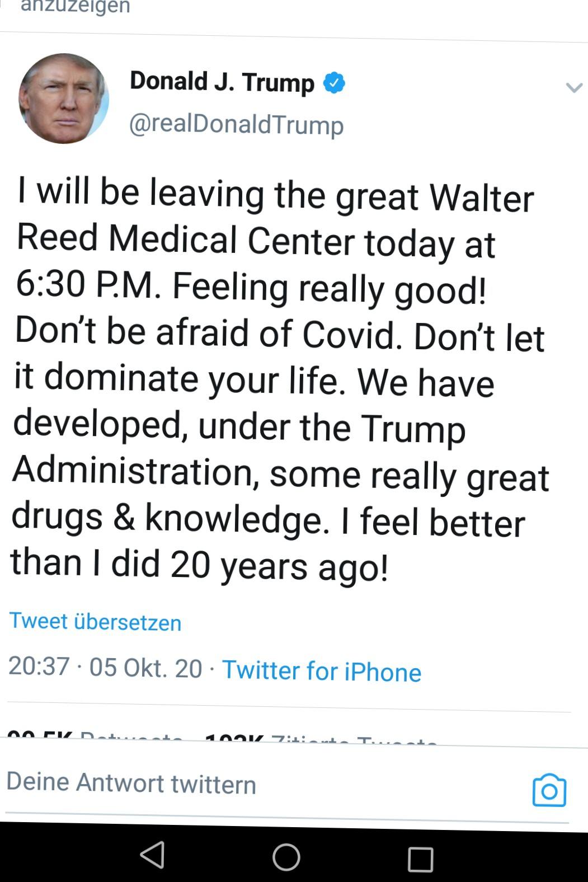Click the Donald J. Trump display name
This screenshot has width=588, height=882.
[x=222, y=82]
